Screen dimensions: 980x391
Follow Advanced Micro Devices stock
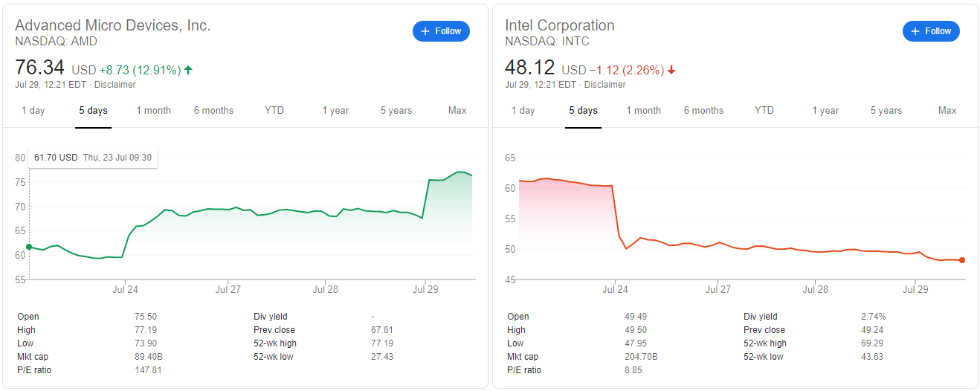tap(441, 31)
